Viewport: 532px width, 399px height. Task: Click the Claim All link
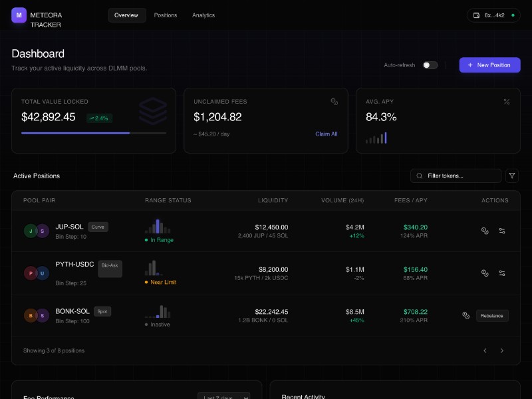point(327,134)
